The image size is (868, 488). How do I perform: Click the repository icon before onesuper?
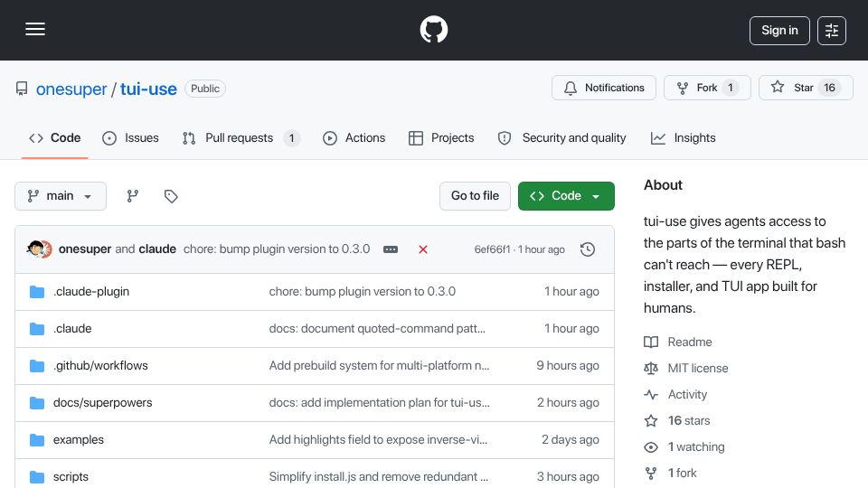tap(22, 89)
